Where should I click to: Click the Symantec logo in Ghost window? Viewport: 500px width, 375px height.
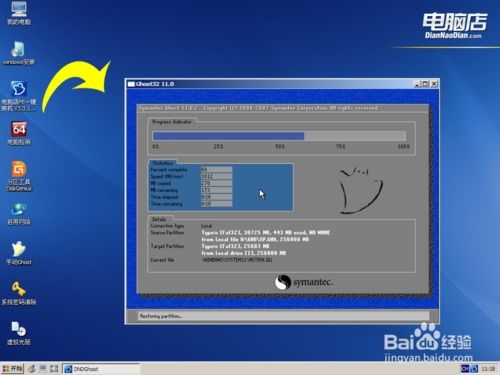304,282
